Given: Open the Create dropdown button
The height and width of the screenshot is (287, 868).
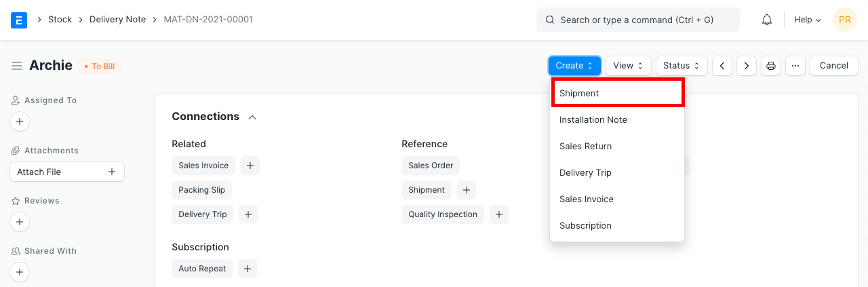Looking at the screenshot, I should 574,66.
